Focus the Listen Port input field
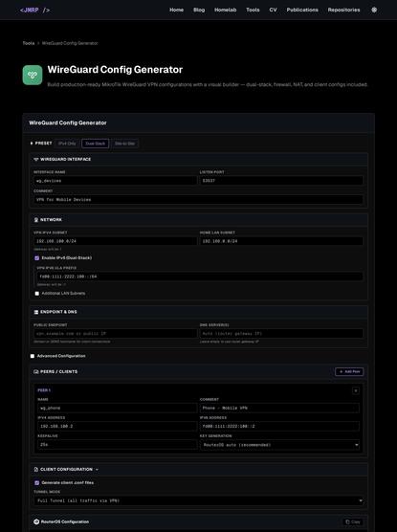397x532 pixels. [281, 181]
